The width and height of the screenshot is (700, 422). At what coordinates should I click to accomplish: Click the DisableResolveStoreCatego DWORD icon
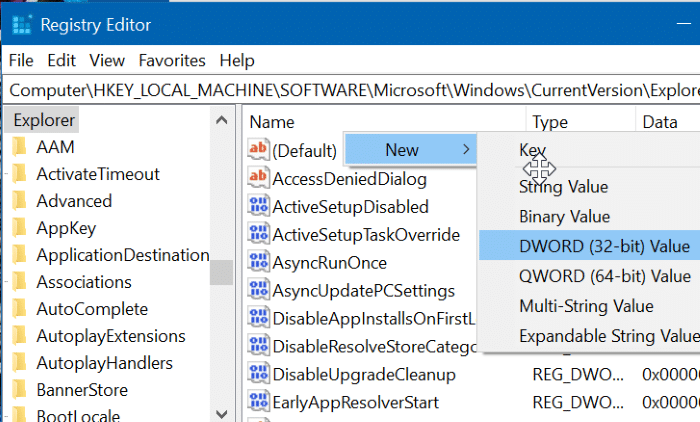[x=258, y=346]
